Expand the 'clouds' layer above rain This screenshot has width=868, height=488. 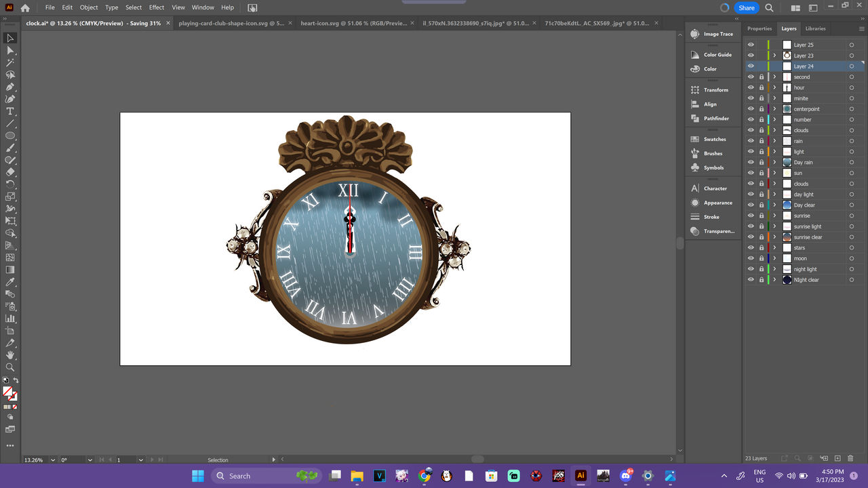pyautogui.click(x=774, y=130)
